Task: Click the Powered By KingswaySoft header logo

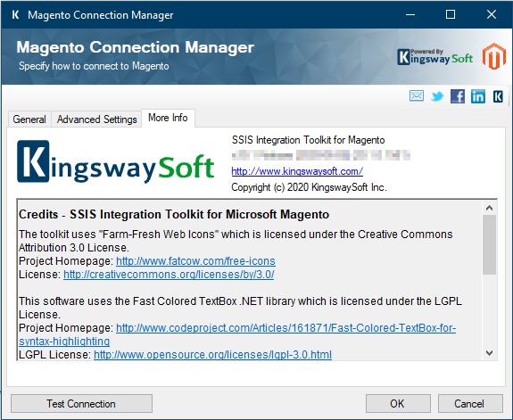Action: 435,57
